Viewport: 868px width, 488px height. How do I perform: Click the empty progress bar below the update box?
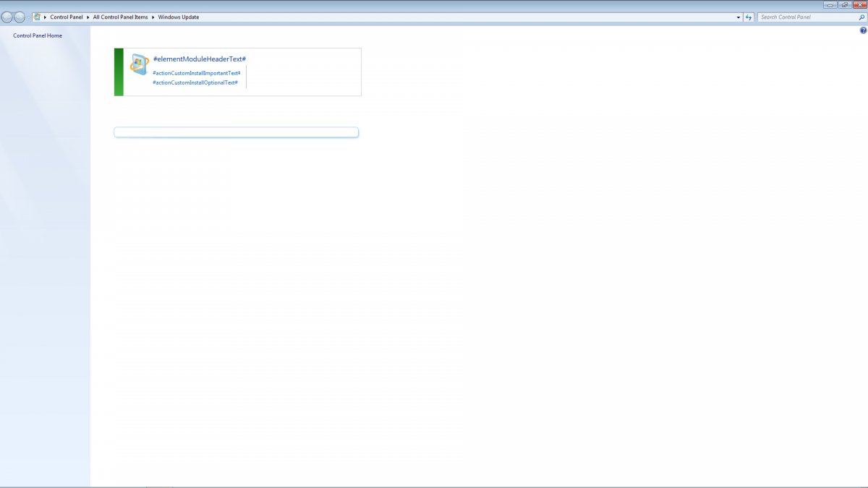click(x=236, y=132)
